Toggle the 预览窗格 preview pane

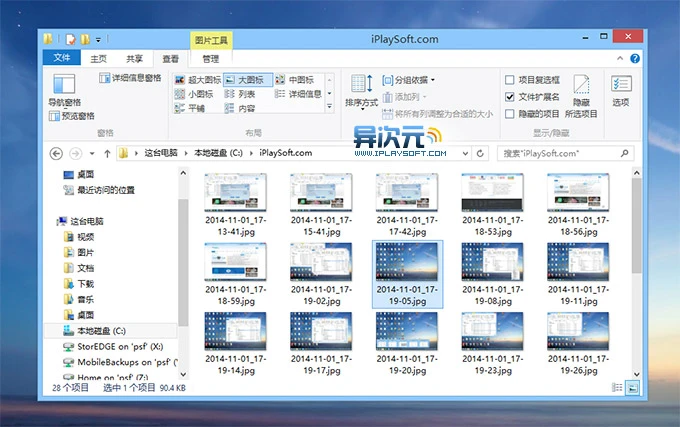72,116
